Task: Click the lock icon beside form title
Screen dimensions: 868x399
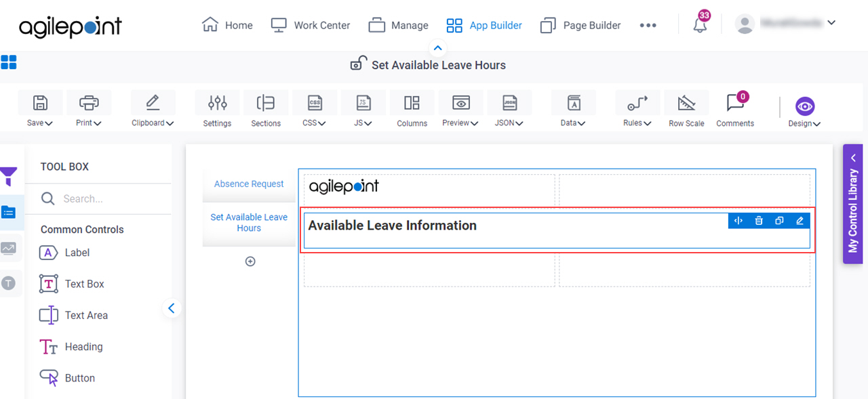Action: (358, 64)
